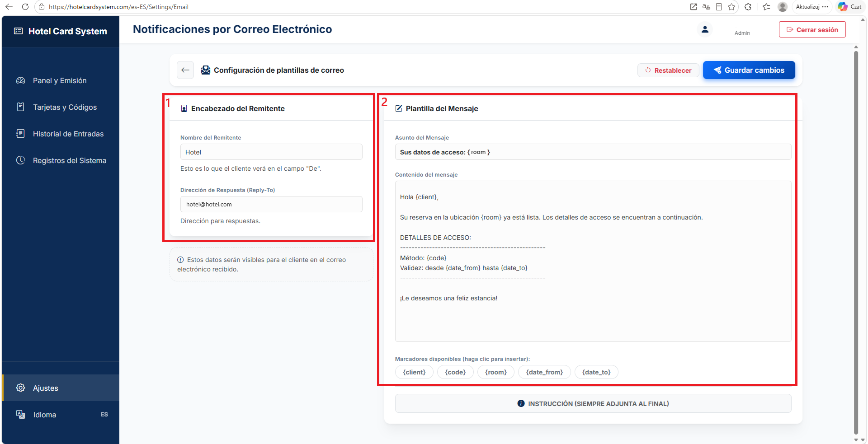Viewport: 868px width, 444px height.
Task: Insert the {room} placeholder chip
Action: 496,372
